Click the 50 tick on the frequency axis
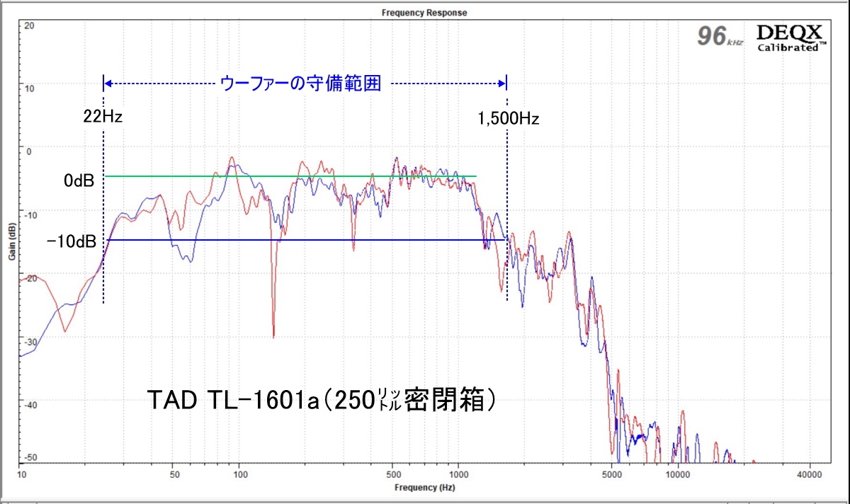Screen dimensions: 850x504 (x=174, y=474)
